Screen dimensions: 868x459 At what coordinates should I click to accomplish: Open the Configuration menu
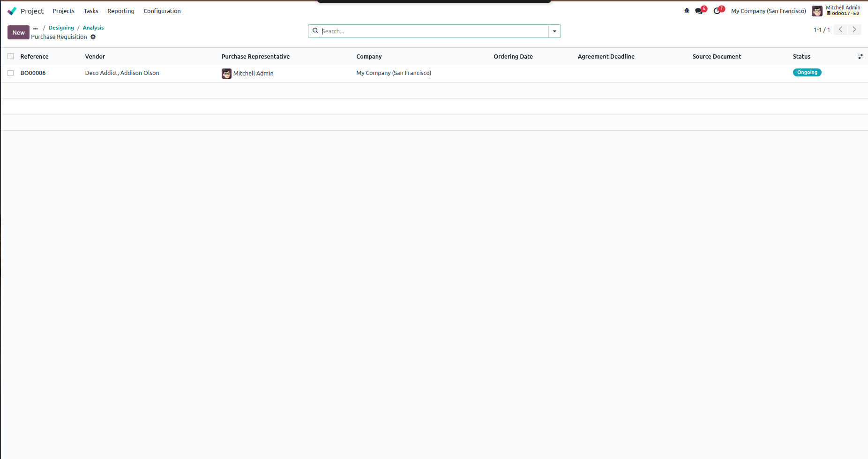click(162, 11)
